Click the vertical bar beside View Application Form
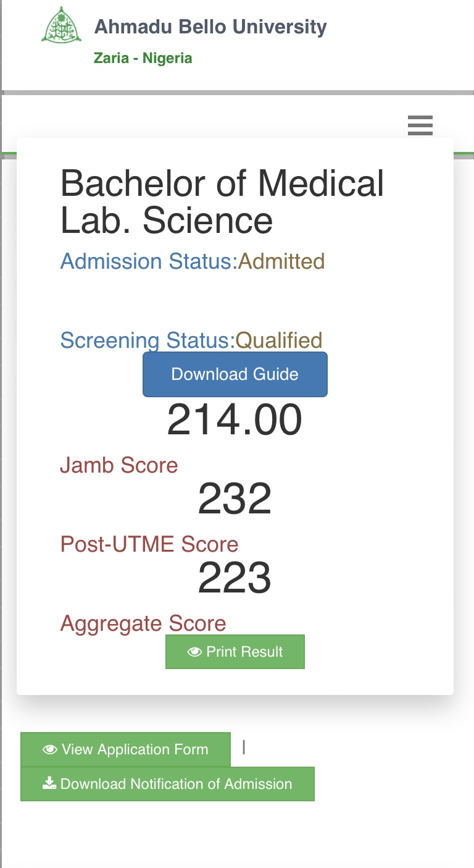This screenshot has height=868, width=474. (244, 748)
